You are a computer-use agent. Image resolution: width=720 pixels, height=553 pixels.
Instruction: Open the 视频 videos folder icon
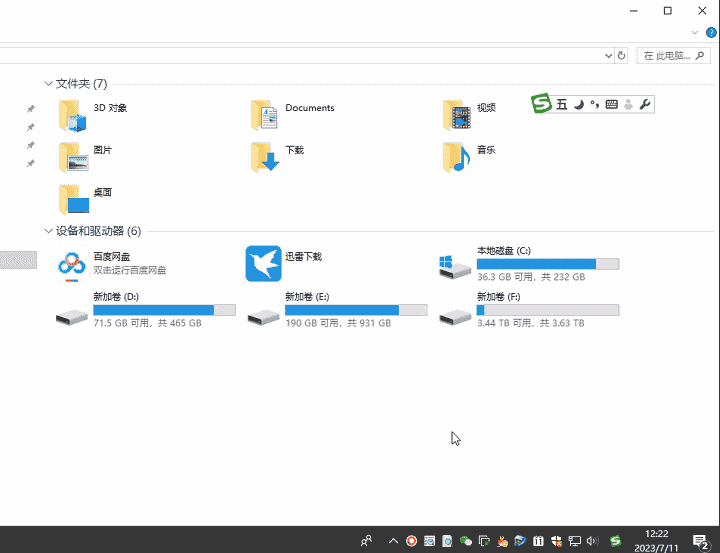(457, 115)
